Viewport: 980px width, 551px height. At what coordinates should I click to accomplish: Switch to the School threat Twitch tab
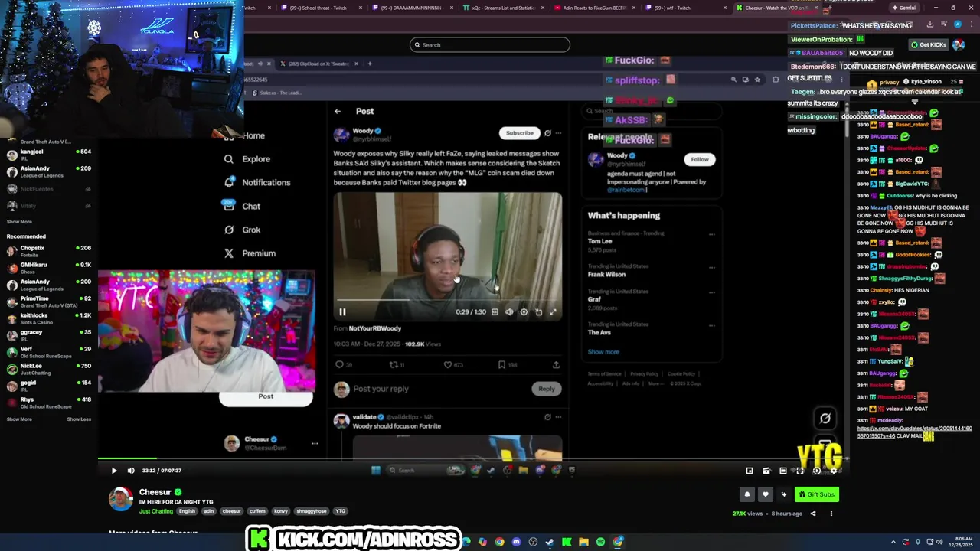(x=320, y=8)
